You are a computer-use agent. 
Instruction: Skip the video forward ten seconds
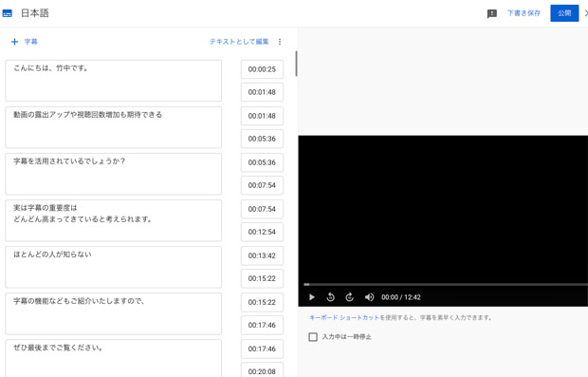coord(350,297)
